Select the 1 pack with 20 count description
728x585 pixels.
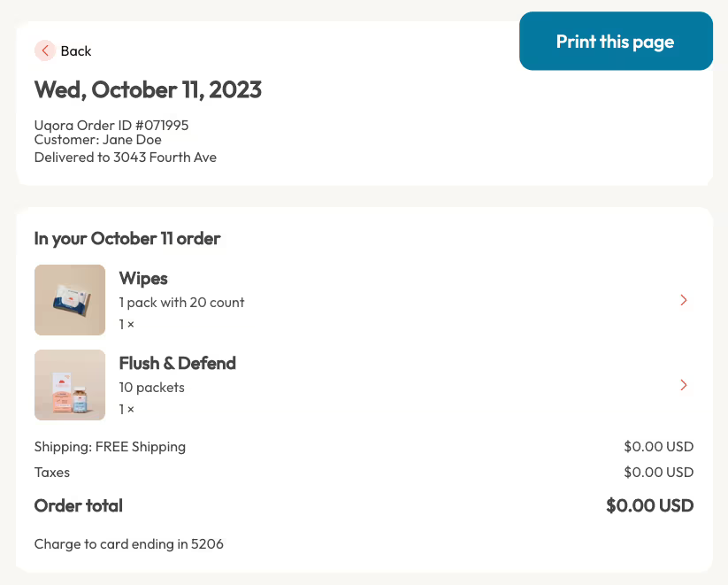pos(181,303)
